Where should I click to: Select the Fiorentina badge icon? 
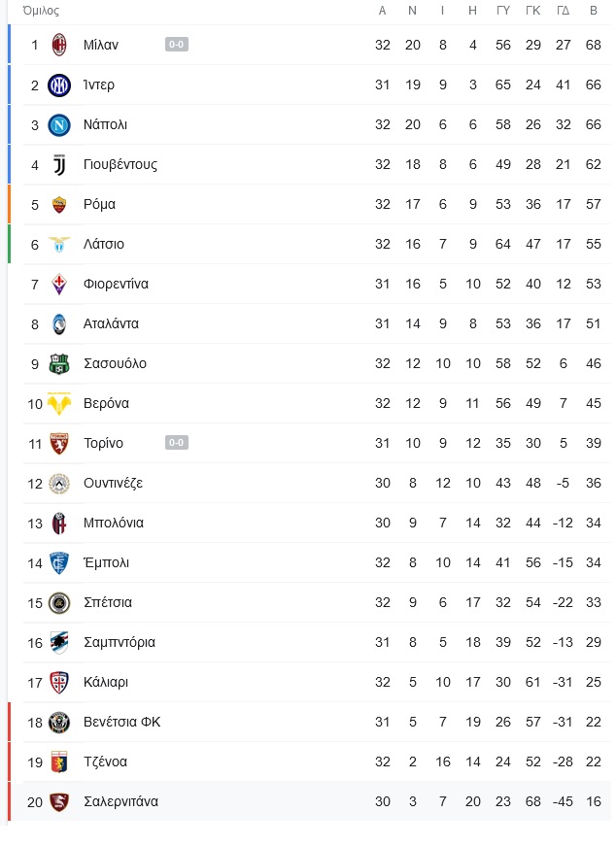pyautogui.click(x=59, y=285)
